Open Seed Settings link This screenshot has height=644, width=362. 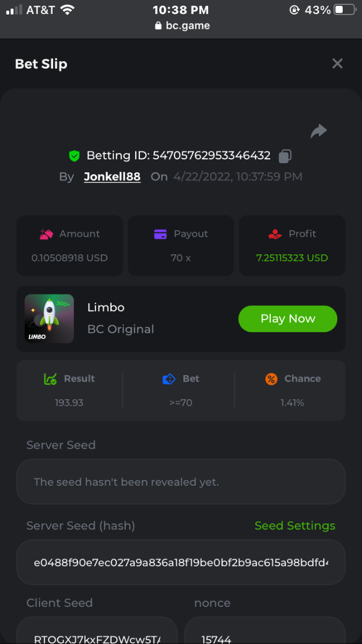(x=295, y=526)
